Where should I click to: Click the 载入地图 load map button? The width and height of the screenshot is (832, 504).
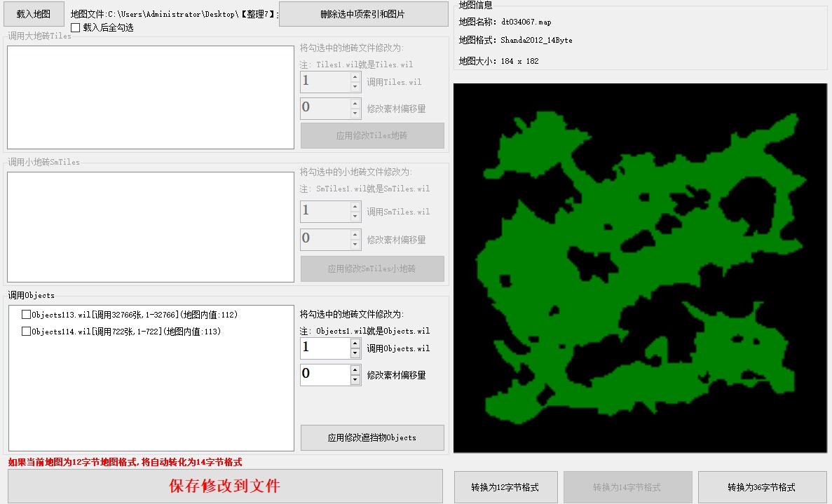point(34,14)
